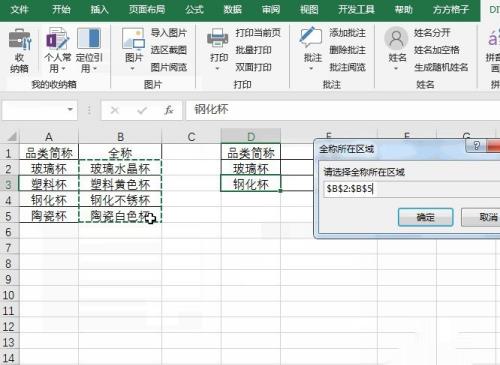Click the 图片 picture icon
The image size is (500, 365).
tap(133, 39)
